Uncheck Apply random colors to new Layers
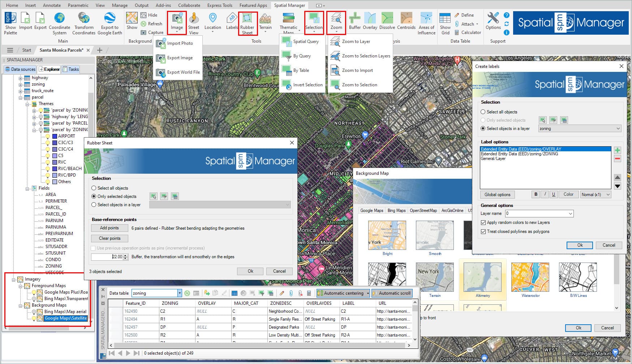 (483, 222)
